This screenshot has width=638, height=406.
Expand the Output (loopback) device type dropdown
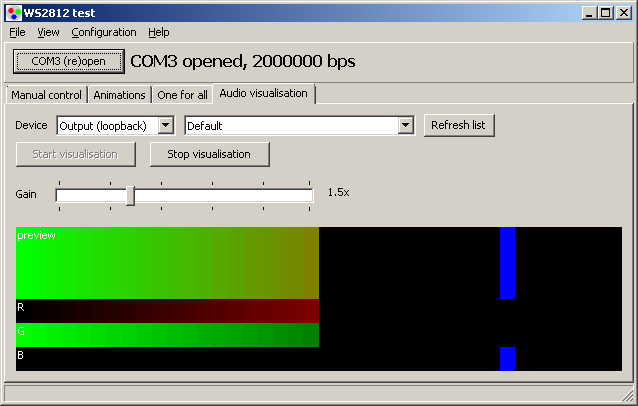pos(166,125)
